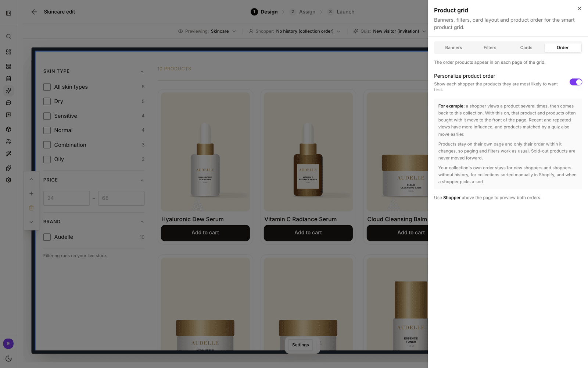588x368 pixels.
Task: Check the Dry skin type filter
Action: coord(47,101)
